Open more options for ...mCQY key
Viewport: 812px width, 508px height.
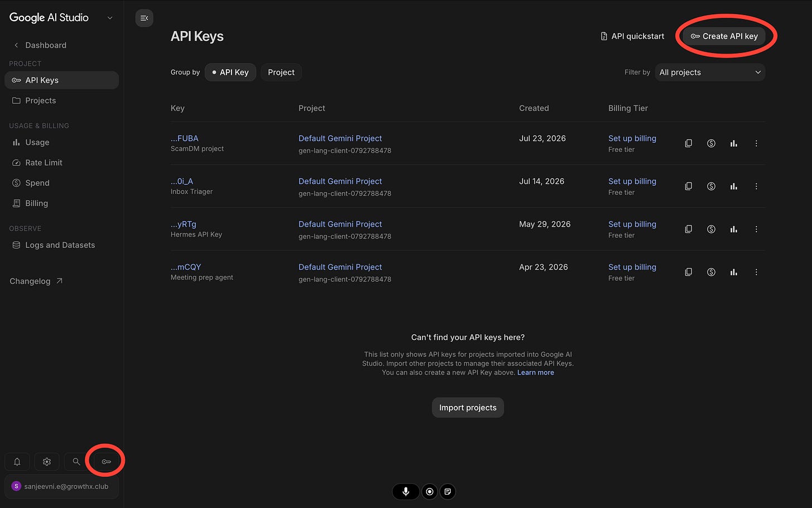coord(756,272)
